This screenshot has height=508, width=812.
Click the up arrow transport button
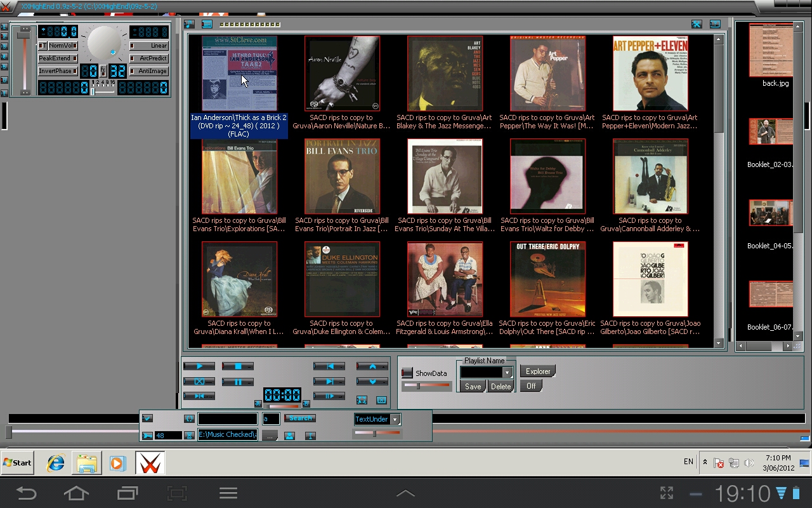click(372, 366)
